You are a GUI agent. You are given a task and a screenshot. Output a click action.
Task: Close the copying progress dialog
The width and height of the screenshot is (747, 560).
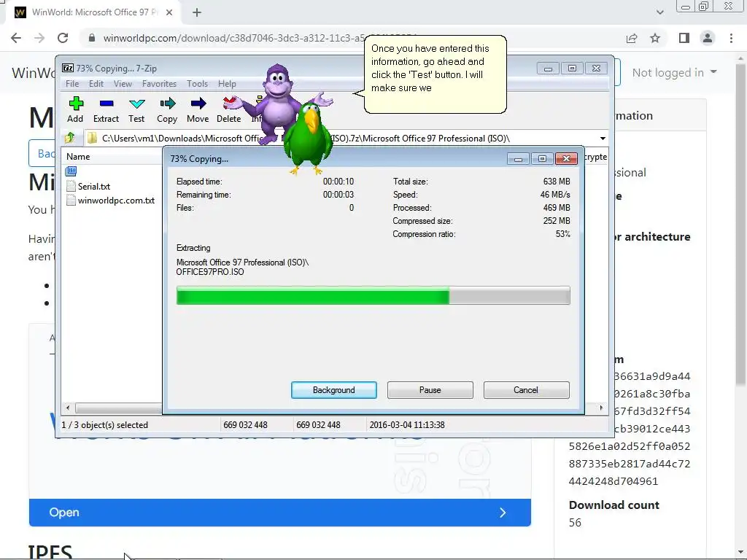point(566,158)
